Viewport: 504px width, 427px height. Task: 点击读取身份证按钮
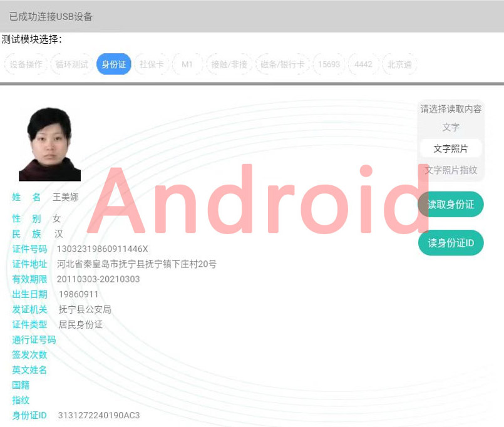(450, 204)
